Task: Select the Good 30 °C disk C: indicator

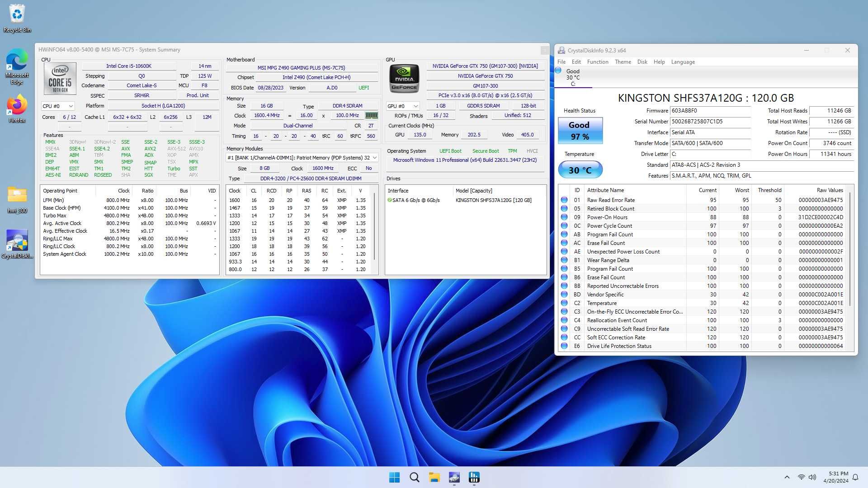Action: [x=572, y=77]
